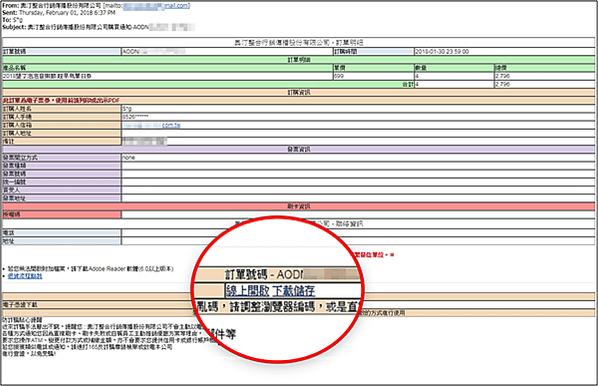Click the To recipient S*g
The image size is (598, 386).
click(18, 20)
